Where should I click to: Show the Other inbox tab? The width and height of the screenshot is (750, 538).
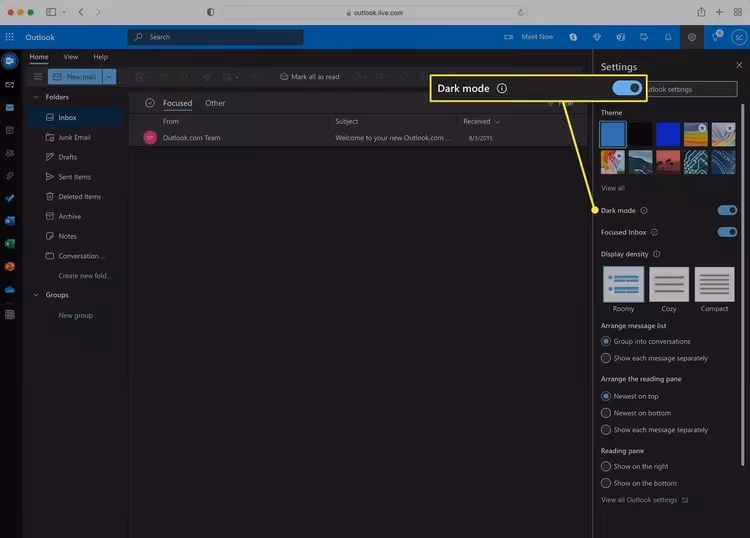click(x=215, y=103)
